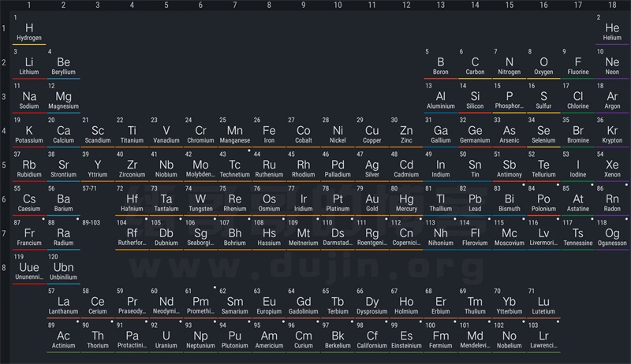The image size is (631, 364).
Task: Click the 57-71 lanthanide placeholder cell
Action: 98,199
